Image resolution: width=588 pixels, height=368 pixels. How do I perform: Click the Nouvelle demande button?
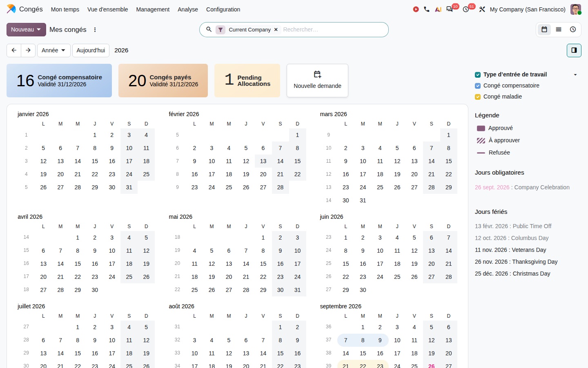[x=317, y=81]
